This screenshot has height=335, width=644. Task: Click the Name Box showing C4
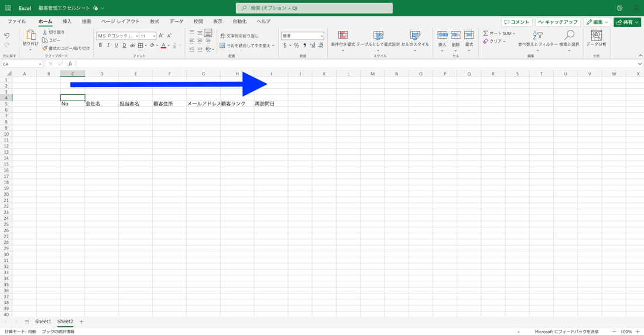pos(22,64)
